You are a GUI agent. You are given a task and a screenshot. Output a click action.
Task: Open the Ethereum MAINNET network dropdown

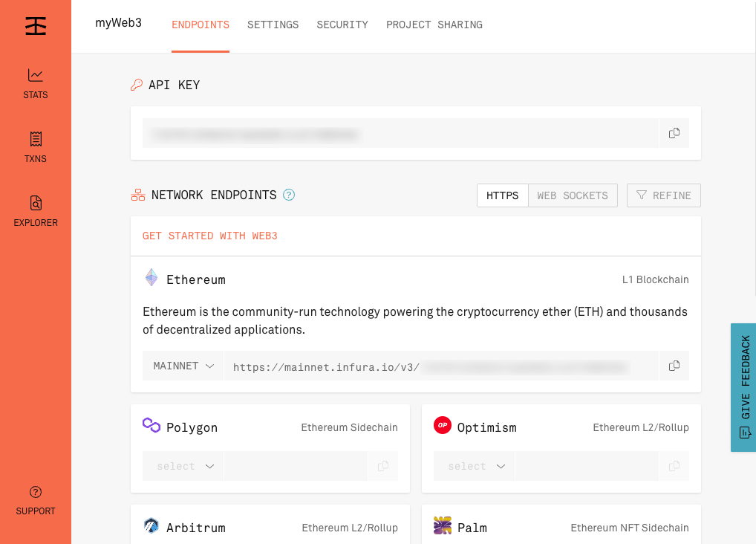[x=183, y=366]
